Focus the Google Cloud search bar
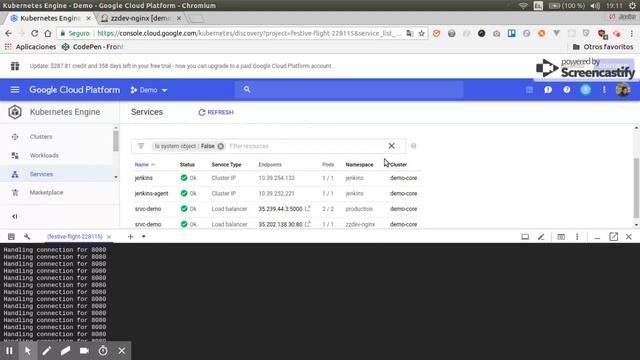 point(349,89)
